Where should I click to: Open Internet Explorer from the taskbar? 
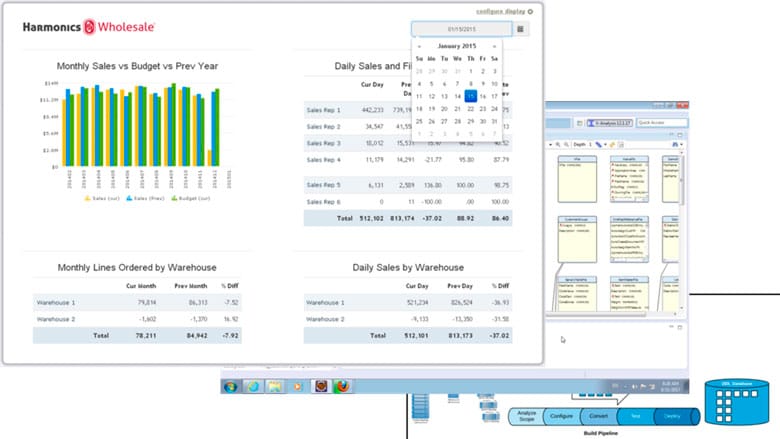[254, 385]
